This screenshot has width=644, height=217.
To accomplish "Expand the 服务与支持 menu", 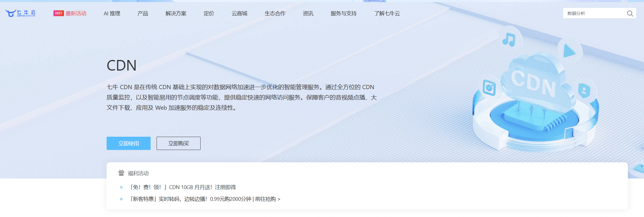I will click(x=344, y=14).
